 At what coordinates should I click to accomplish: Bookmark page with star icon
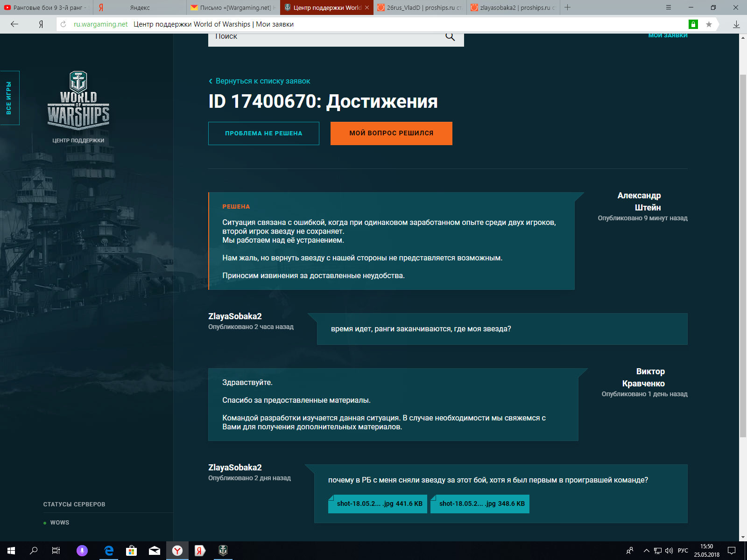coord(709,24)
